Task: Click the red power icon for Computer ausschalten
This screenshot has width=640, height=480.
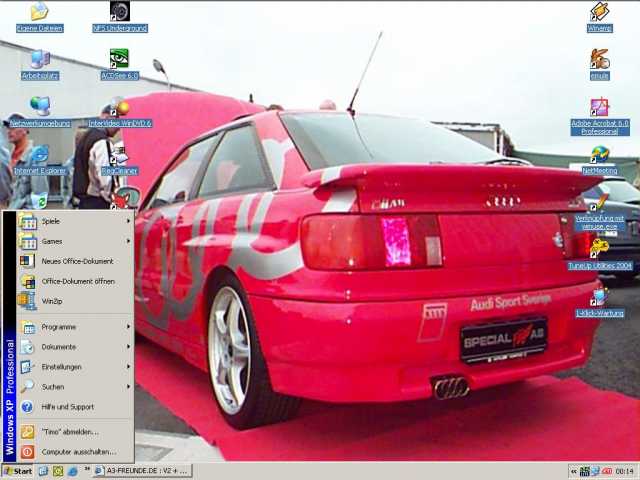Action: [27, 452]
